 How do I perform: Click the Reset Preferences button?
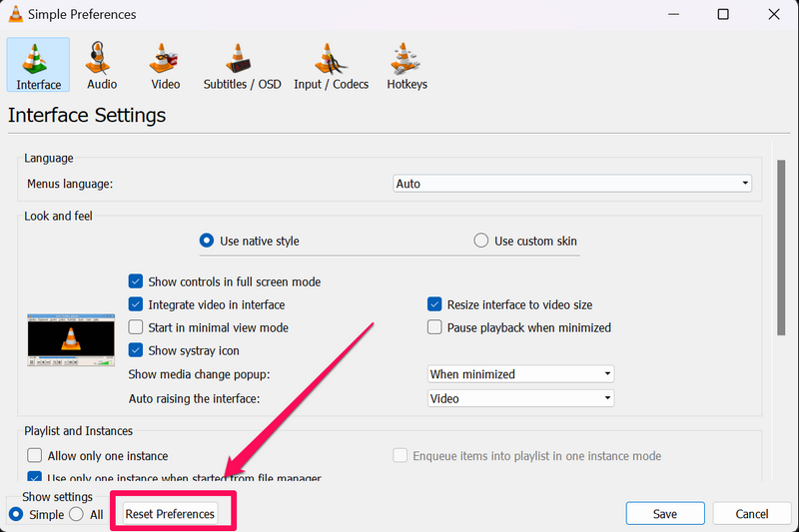(x=170, y=514)
